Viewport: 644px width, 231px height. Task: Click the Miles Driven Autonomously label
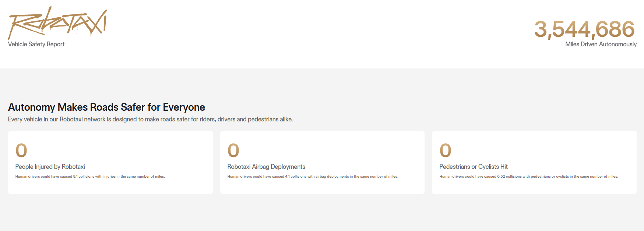(x=601, y=44)
